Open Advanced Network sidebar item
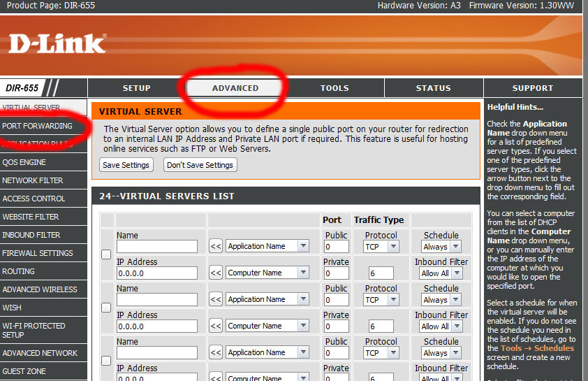The image size is (588, 381). 43,353
